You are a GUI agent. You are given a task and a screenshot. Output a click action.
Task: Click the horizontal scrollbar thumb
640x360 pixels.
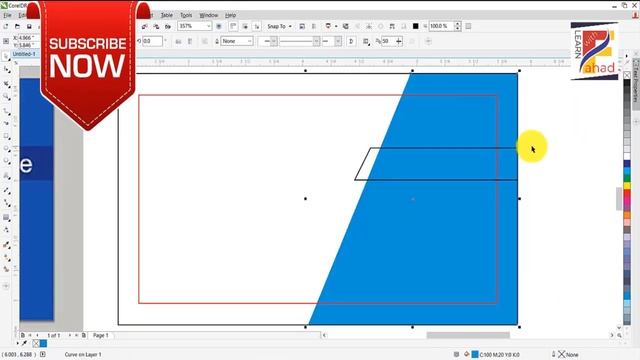point(468,335)
